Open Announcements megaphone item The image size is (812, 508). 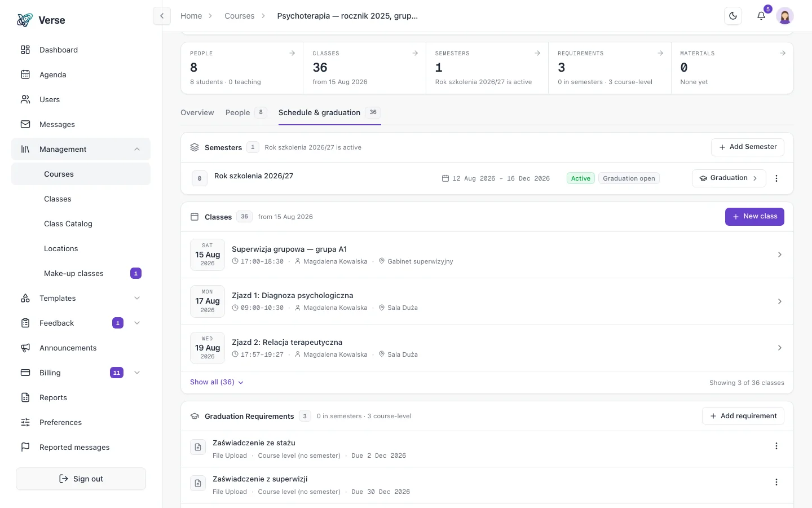point(81,348)
